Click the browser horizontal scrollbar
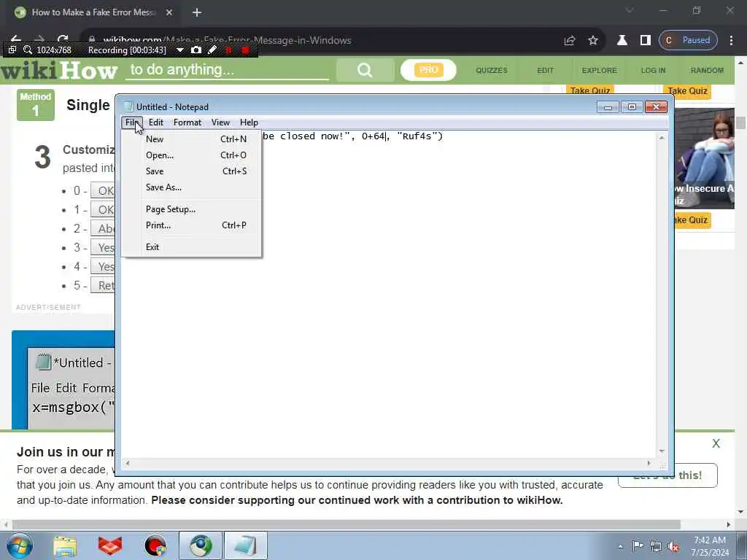This screenshot has height=560, width=747. coord(347,525)
